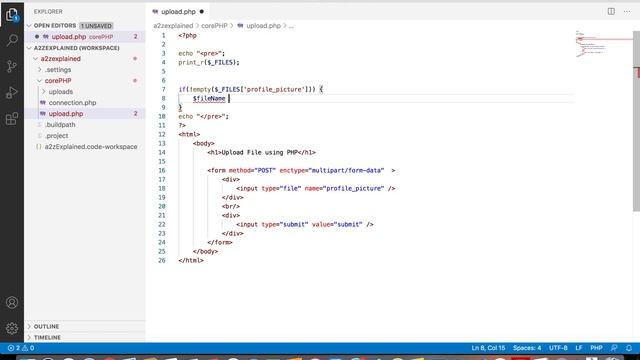640x360 pixels.
Task: Click the EXPLORER sidebar title
Action: 48,11
